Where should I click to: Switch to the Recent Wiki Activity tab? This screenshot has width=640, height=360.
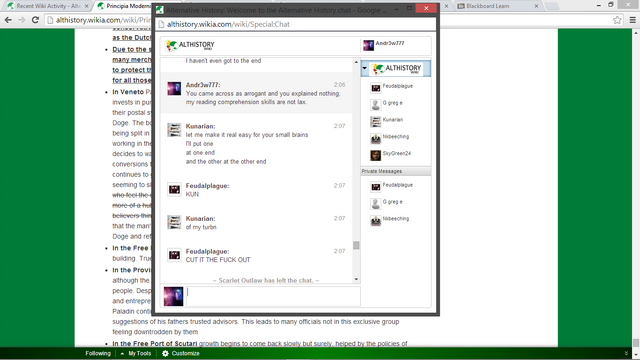[48, 6]
